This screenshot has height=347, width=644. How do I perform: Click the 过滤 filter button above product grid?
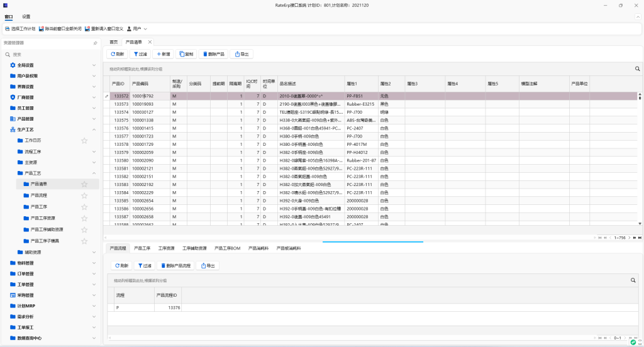pyautogui.click(x=140, y=54)
